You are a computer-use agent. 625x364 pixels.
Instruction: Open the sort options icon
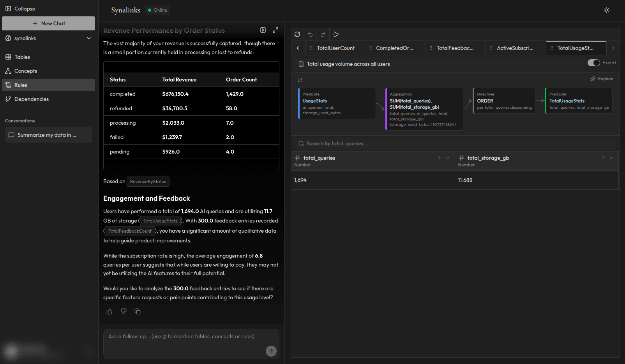point(300,80)
